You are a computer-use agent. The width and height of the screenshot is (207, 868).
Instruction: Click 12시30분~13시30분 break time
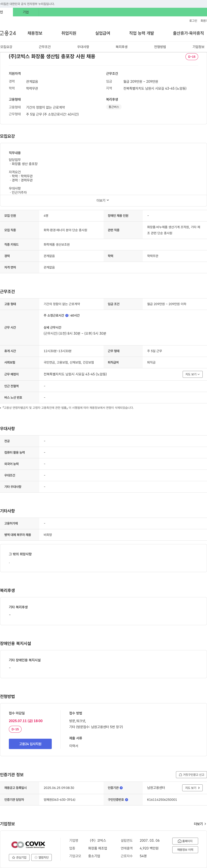pos(57,351)
